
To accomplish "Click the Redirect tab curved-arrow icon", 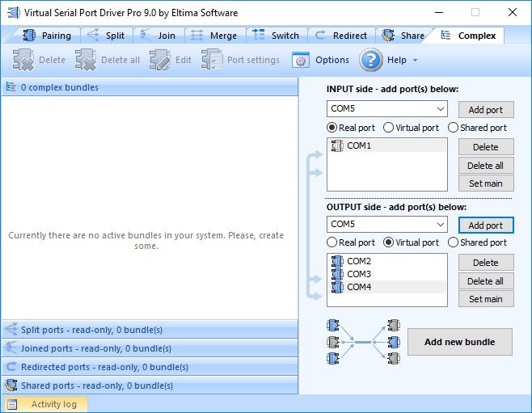I will (319, 36).
